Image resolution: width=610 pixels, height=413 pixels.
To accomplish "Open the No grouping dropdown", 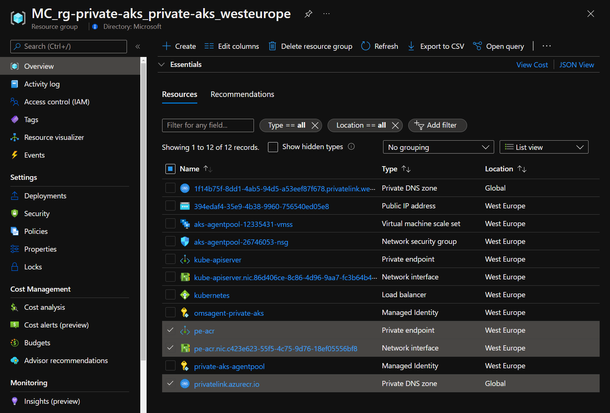I will pos(438,147).
